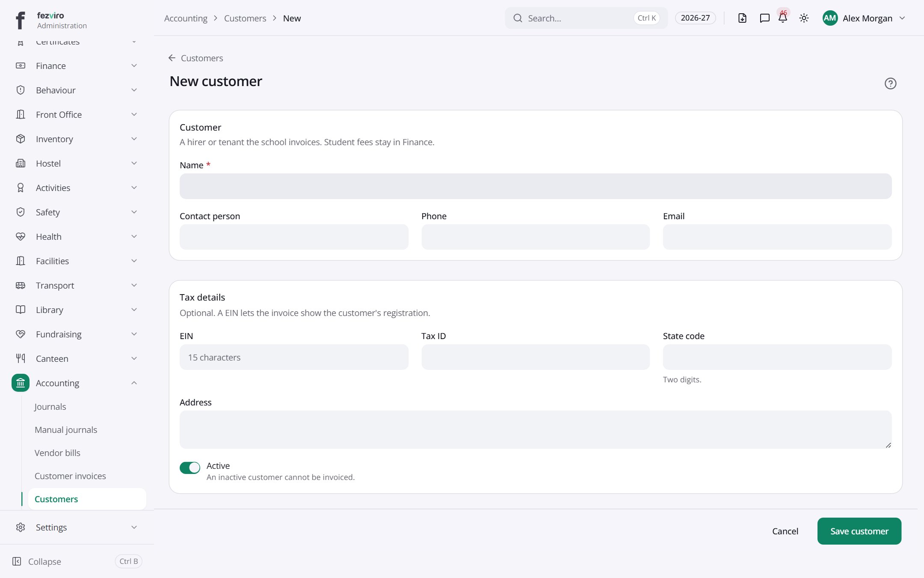924x578 pixels.
Task: Click the Health heart icon in sidebar
Action: click(21, 236)
